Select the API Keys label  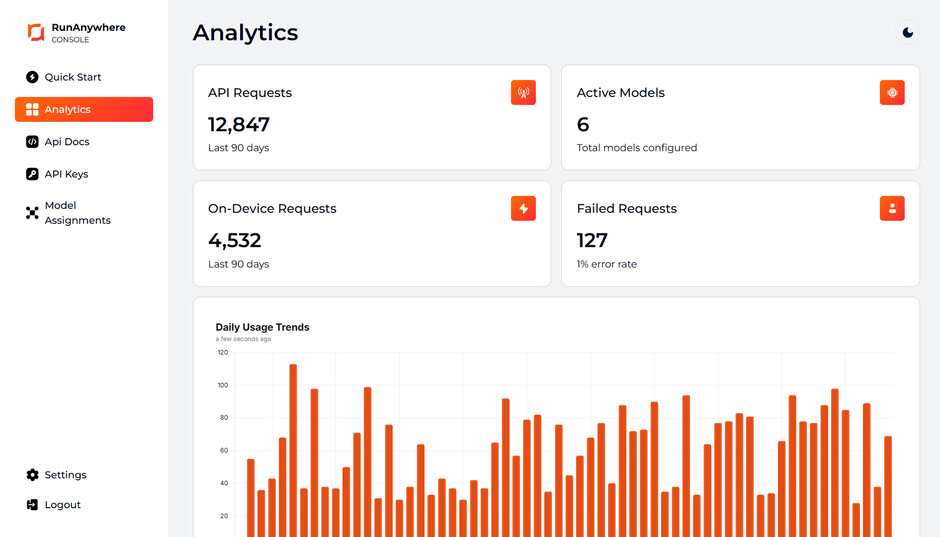point(66,174)
